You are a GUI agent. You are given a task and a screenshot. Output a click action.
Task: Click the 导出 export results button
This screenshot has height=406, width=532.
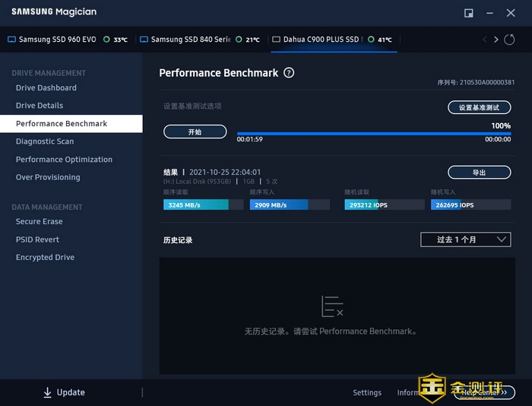479,173
